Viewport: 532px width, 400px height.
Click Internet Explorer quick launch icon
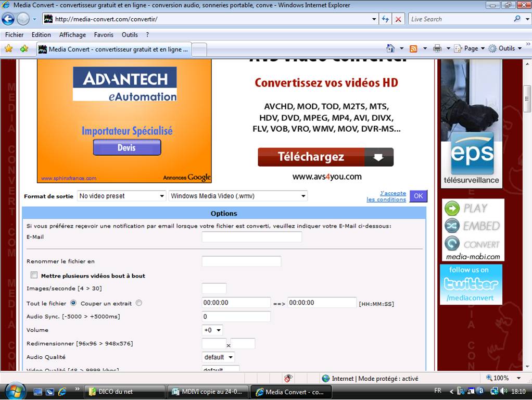62,392
